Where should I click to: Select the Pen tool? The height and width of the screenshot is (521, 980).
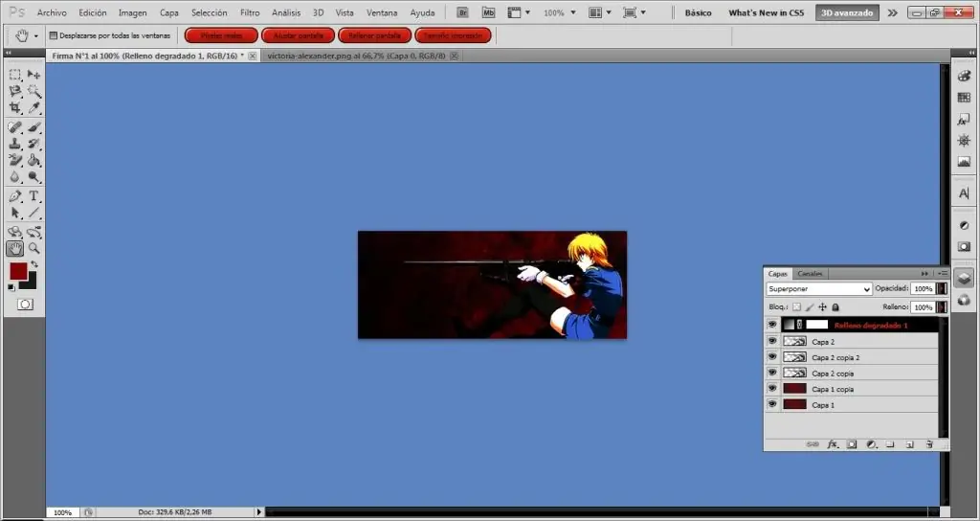pos(15,196)
